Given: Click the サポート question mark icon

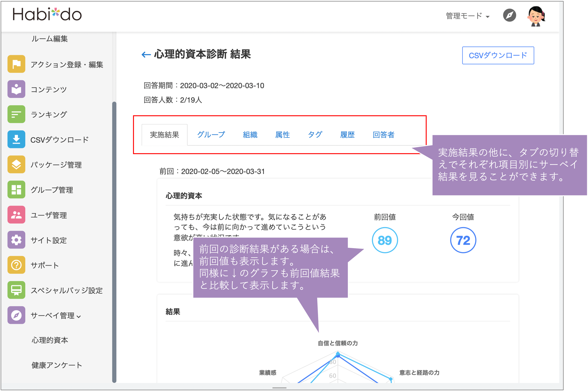Looking at the screenshot, I should click(x=16, y=265).
